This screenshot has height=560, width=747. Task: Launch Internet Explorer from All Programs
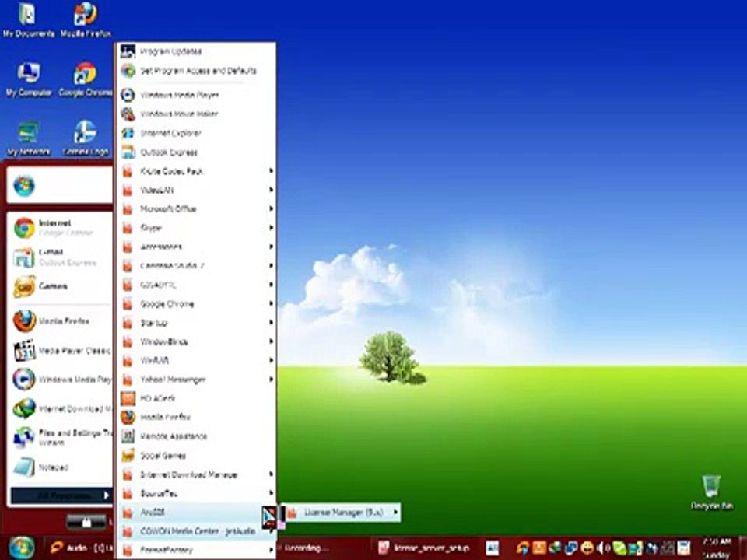coord(195,133)
